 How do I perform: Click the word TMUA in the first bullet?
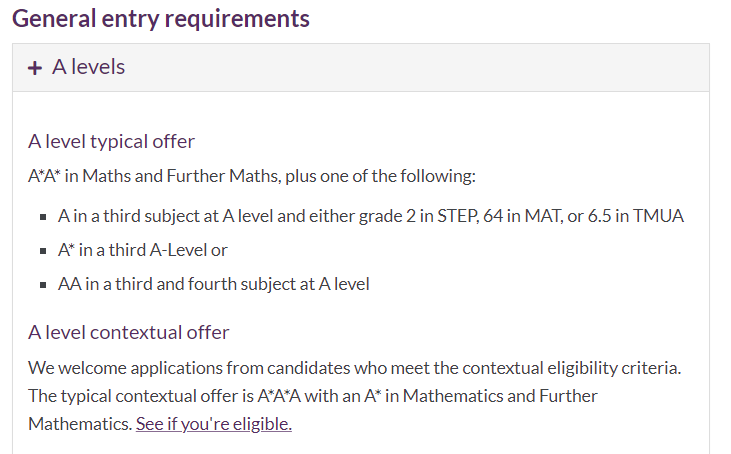[658, 216]
